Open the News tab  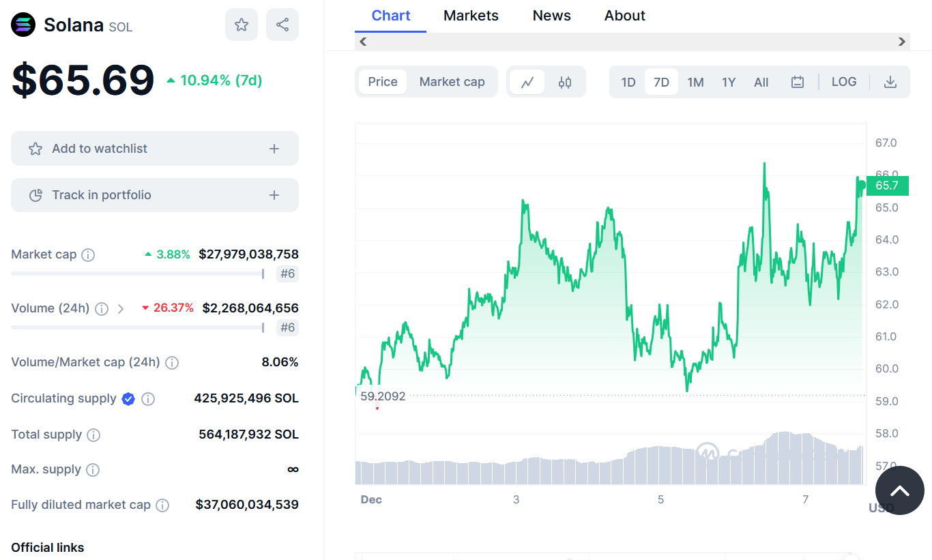click(552, 16)
